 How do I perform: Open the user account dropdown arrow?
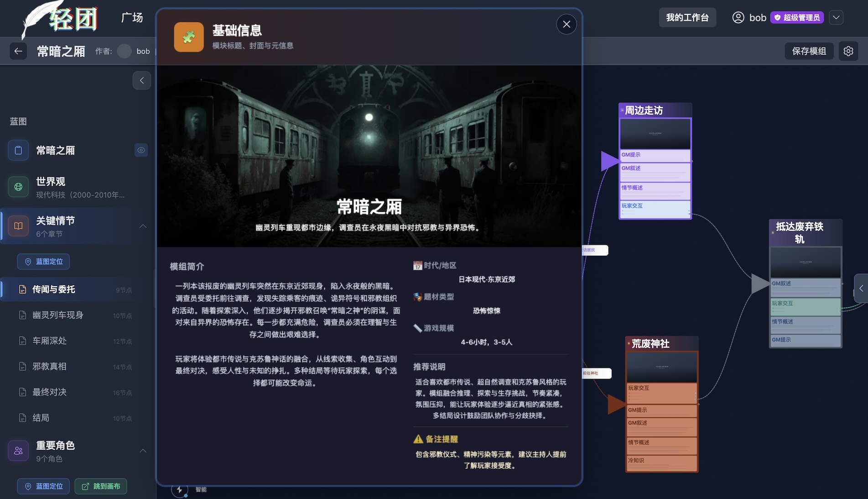tap(836, 17)
